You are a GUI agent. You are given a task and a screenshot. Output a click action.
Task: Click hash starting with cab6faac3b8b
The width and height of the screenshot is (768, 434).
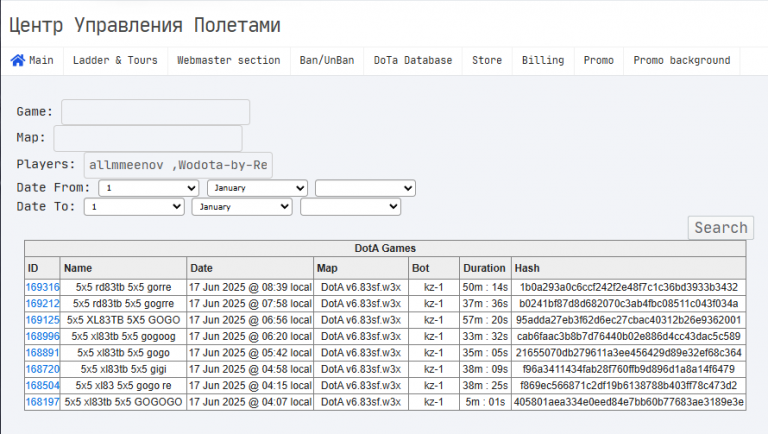point(629,337)
